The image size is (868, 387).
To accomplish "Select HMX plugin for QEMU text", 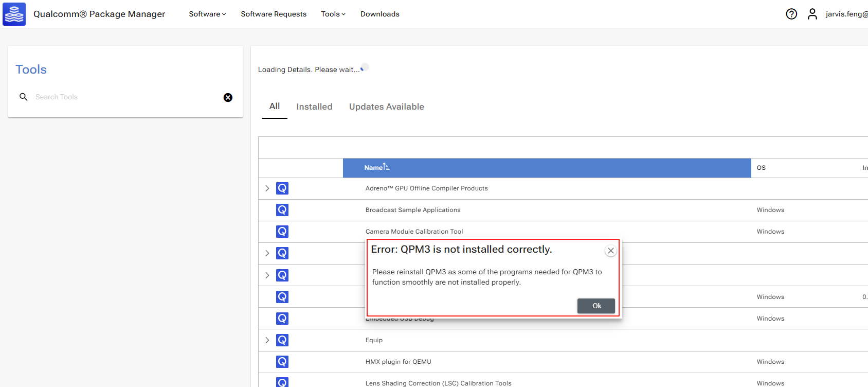I will coord(399,362).
